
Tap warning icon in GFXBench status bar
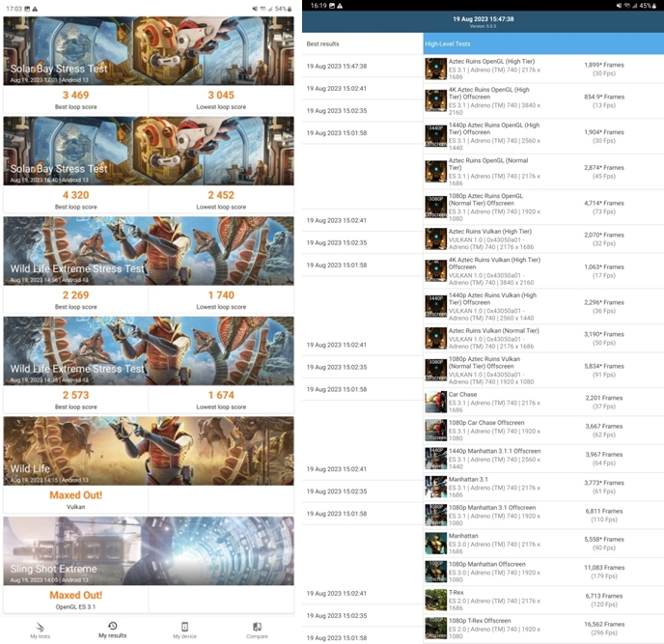pos(340,6)
